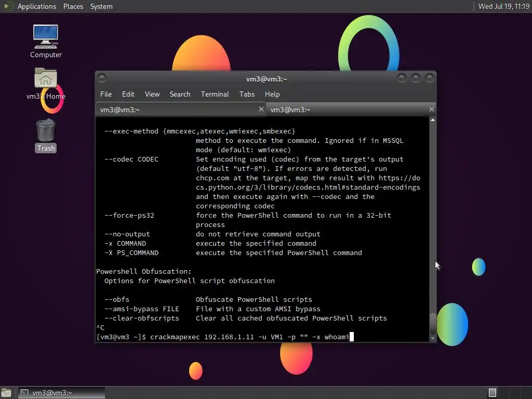
Task: Click the terminal title bar text vm3@vm3:~
Action: tap(267, 79)
